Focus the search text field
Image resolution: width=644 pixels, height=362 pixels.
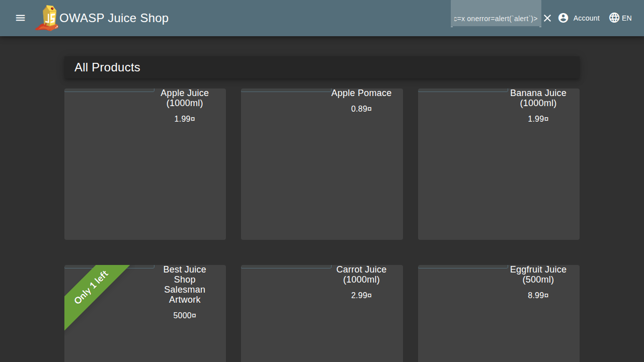click(x=496, y=19)
